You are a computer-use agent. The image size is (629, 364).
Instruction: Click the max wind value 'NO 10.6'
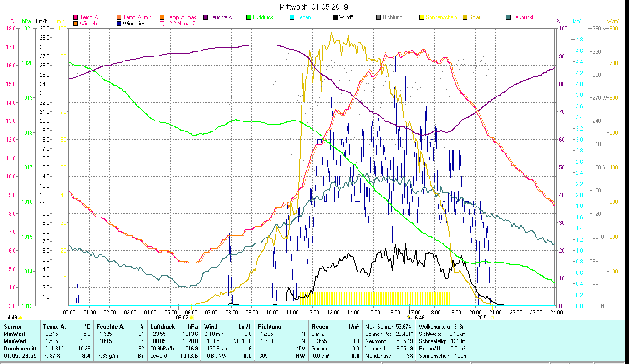(242, 341)
